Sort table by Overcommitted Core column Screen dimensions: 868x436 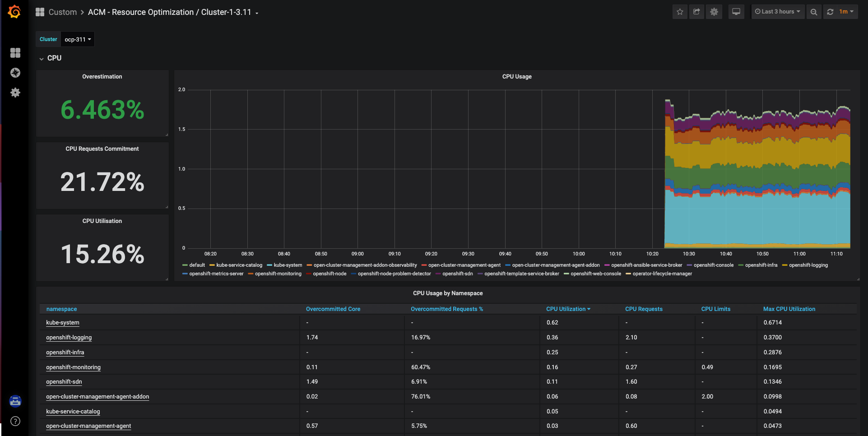point(333,309)
